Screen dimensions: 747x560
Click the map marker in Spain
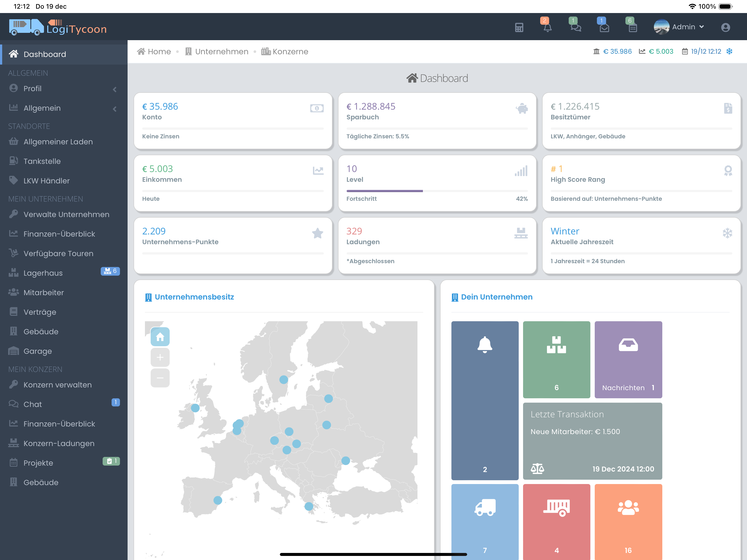coord(218,500)
